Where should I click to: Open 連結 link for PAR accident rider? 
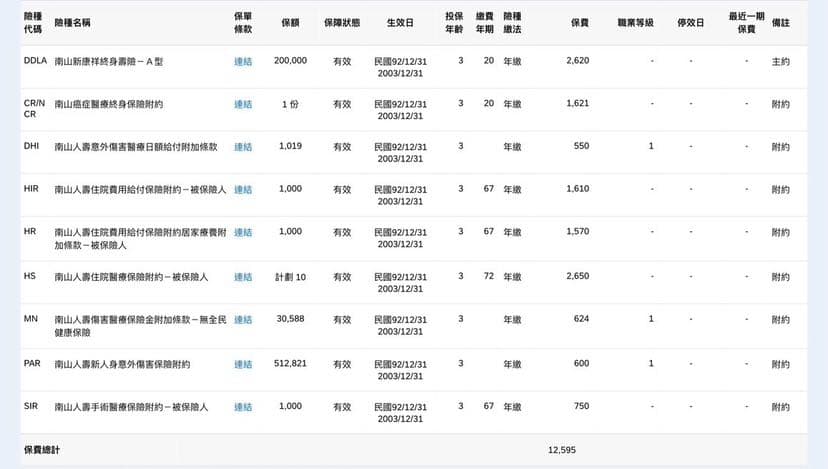(x=243, y=364)
